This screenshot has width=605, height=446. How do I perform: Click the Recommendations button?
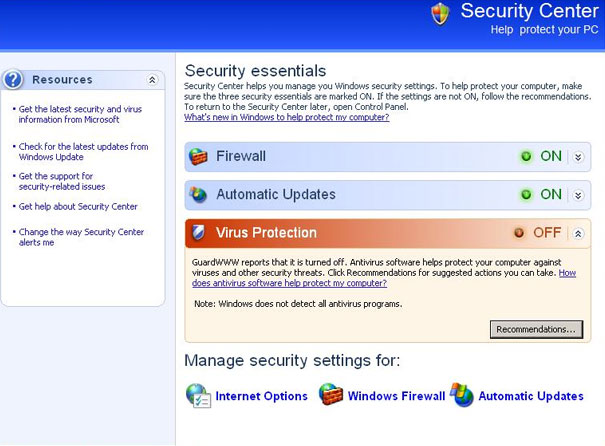click(x=536, y=329)
